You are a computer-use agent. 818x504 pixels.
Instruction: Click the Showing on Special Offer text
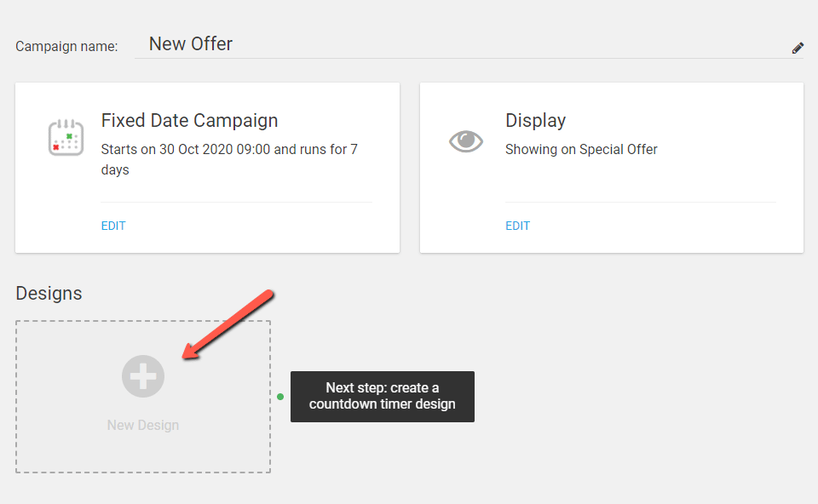[x=581, y=150]
